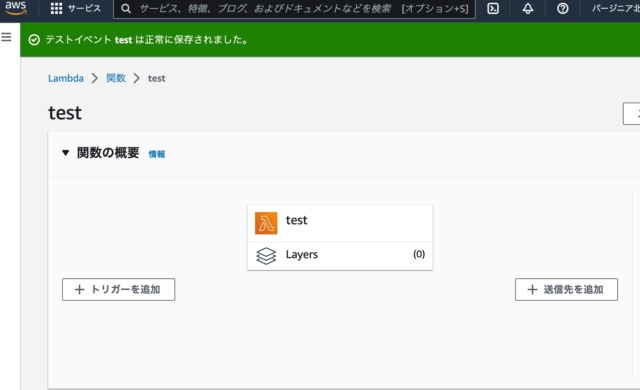
Task: Open the help question mark icon
Action: (562, 9)
